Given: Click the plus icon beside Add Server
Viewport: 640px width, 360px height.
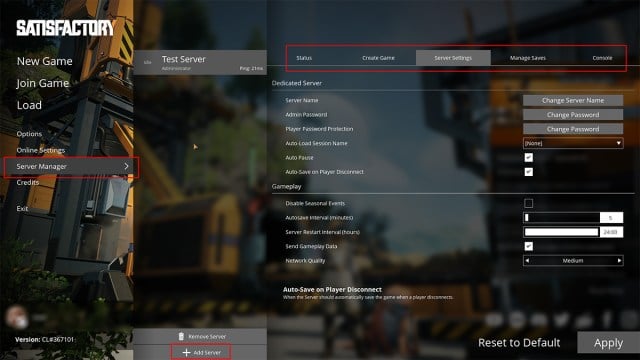Looking at the screenshot, I should pos(187,352).
